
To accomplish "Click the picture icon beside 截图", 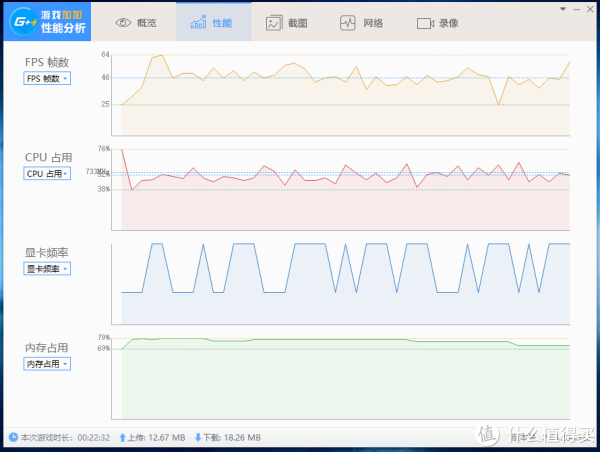I will (274, 23).
